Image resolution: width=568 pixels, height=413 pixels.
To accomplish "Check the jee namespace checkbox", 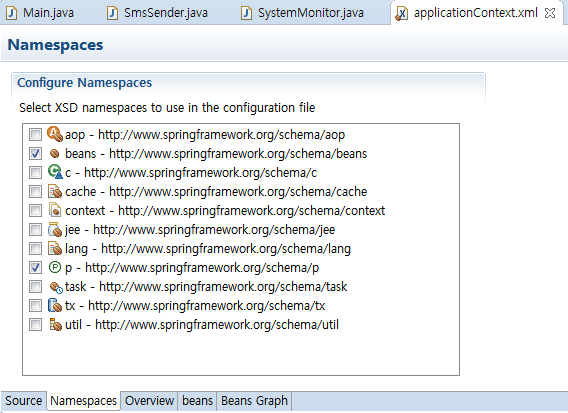I will click(35, 230).
